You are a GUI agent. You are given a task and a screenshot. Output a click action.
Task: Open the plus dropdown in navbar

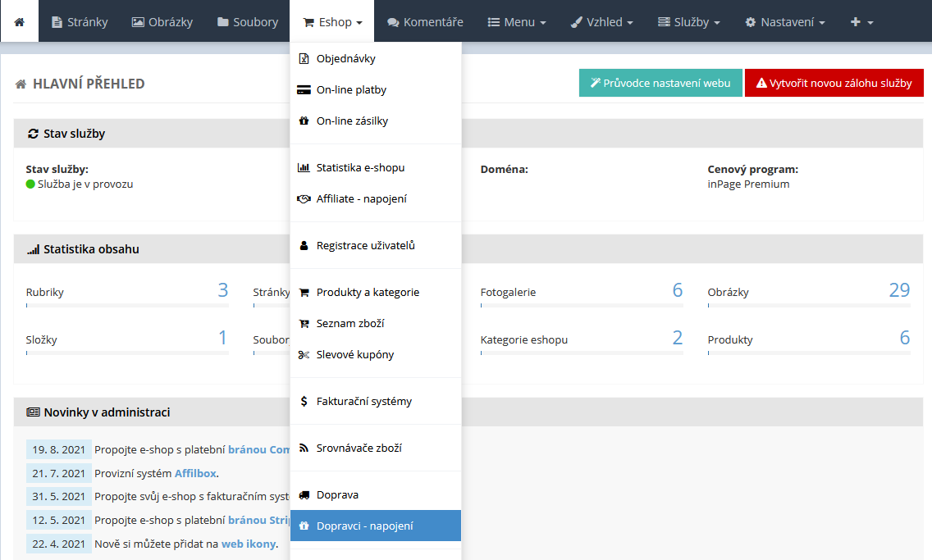pos(861,22)
